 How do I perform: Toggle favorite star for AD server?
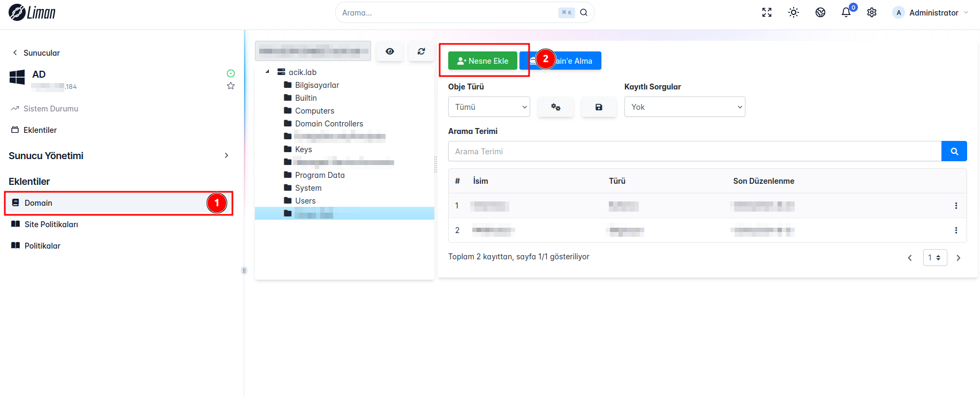231,86
